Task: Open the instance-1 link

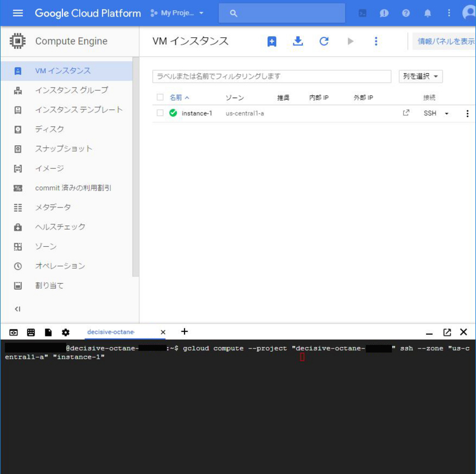Action: pyautogui.click(x=197, y=113)
